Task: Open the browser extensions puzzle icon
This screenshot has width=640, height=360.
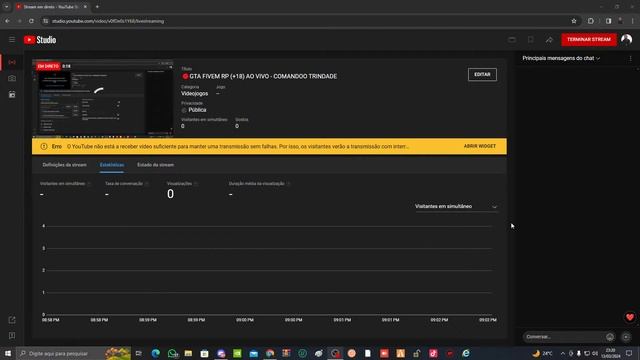Action: [x=591, y=21]
